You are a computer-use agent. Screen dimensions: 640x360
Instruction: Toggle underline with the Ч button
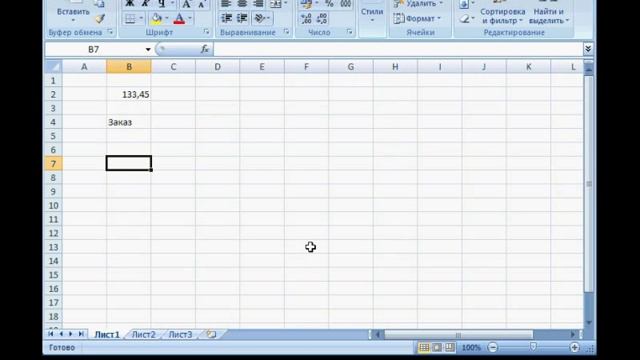[x=161, y=4]
